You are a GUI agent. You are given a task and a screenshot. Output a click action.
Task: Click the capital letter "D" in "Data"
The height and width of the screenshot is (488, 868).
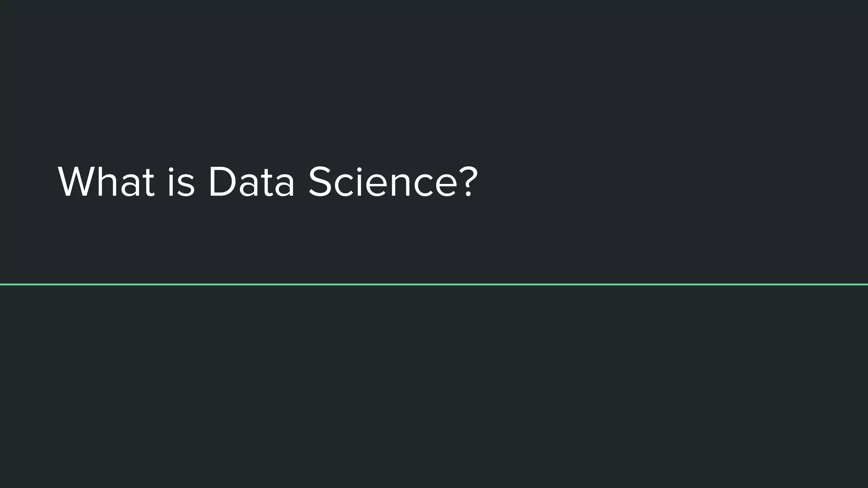(223, 181)
